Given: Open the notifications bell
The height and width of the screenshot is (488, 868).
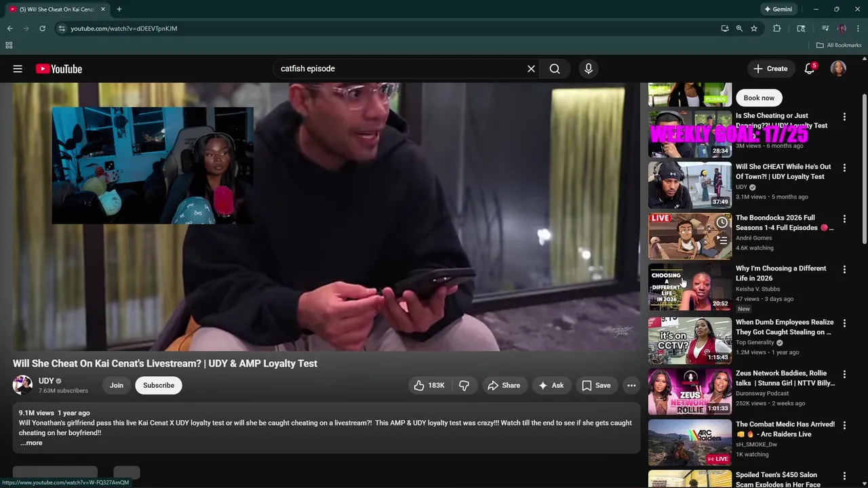Looking at the screenshot, I should (809, 68).
